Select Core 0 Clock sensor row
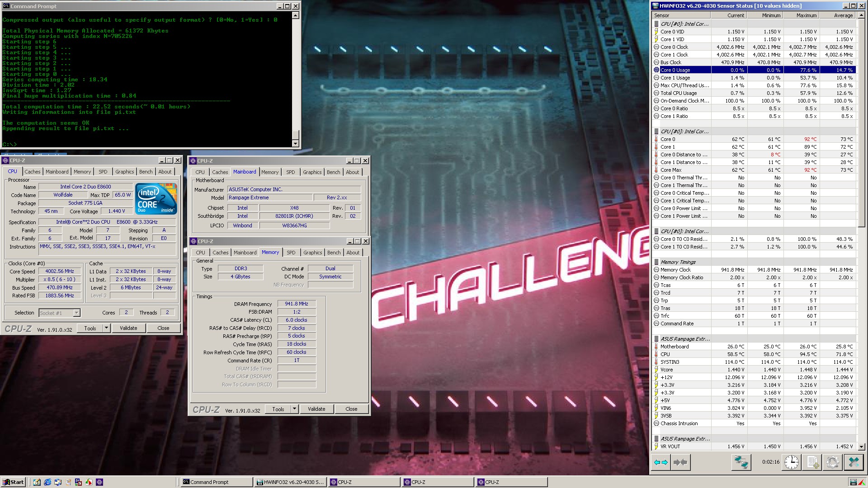Viewport: 868px width, 488px height. 754,47
